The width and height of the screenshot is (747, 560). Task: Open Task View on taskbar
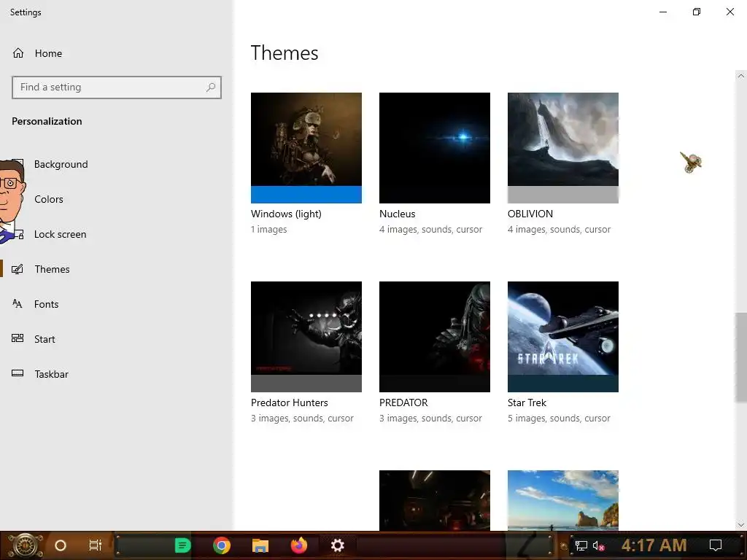click(96, 545)
